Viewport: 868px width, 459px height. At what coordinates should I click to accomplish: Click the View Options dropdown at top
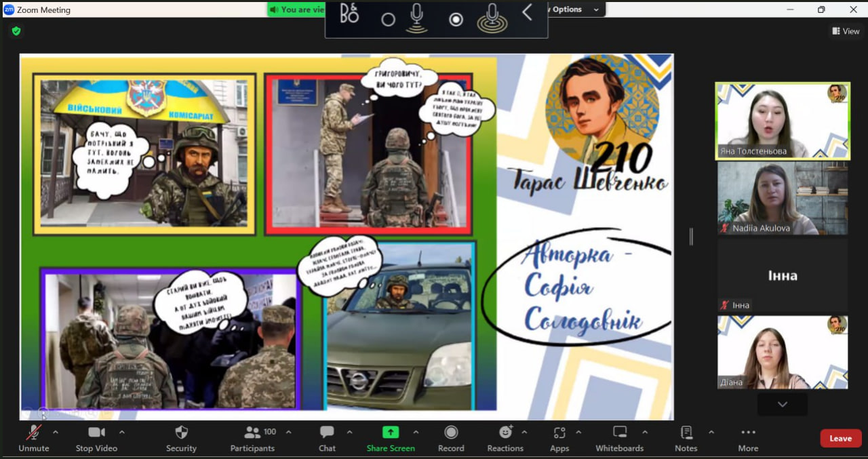575,9
